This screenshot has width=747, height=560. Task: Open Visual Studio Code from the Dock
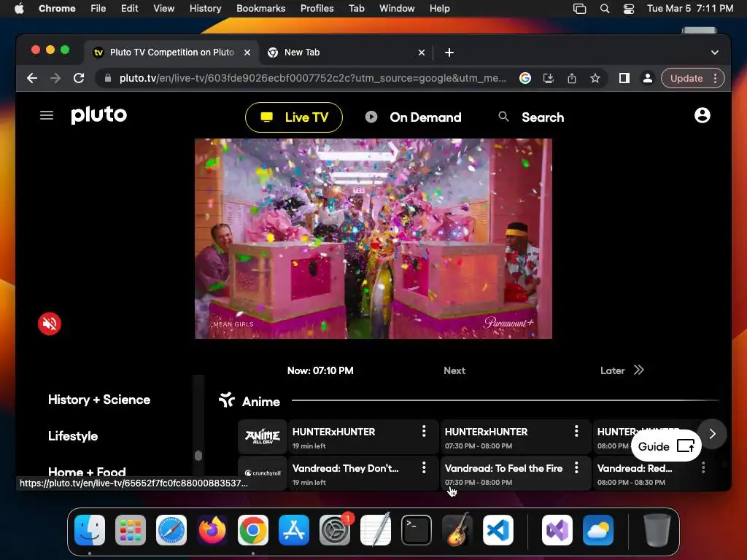click(498, 530)
